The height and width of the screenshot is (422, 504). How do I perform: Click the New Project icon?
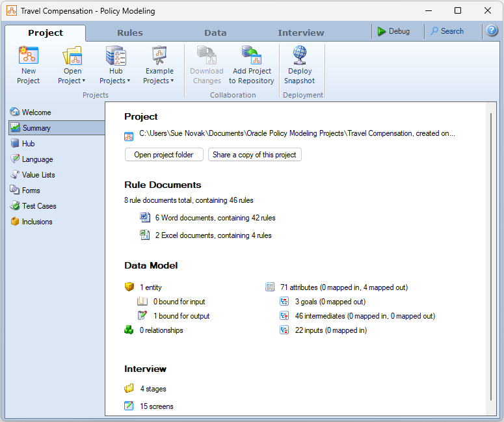pos(29,56)
